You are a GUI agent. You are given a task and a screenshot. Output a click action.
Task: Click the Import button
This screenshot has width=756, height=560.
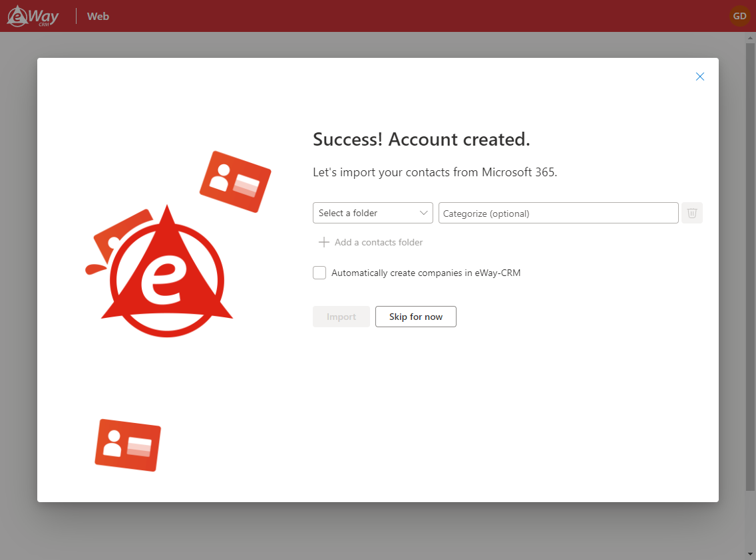[341, 317]
